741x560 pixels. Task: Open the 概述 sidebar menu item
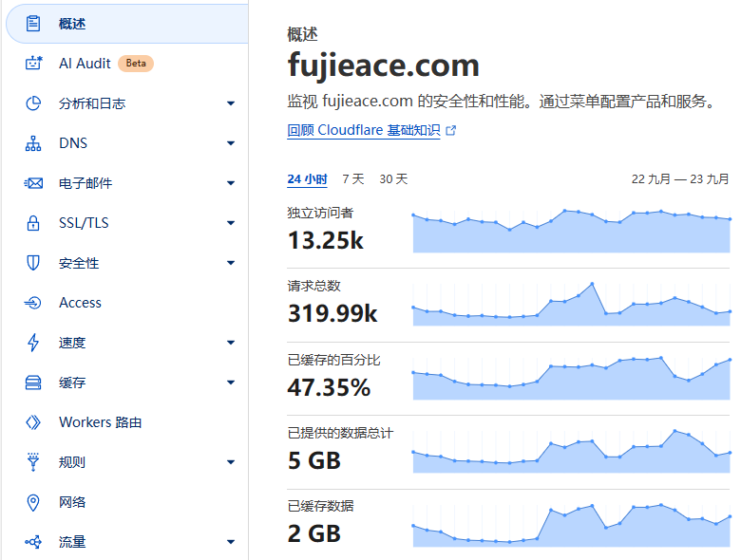point(126,24)
